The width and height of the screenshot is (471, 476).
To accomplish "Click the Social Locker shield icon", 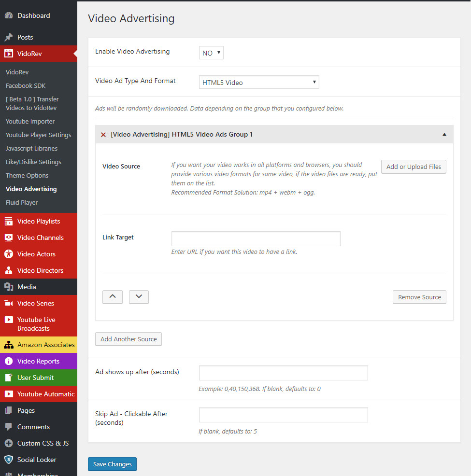I will click(9, 460).
